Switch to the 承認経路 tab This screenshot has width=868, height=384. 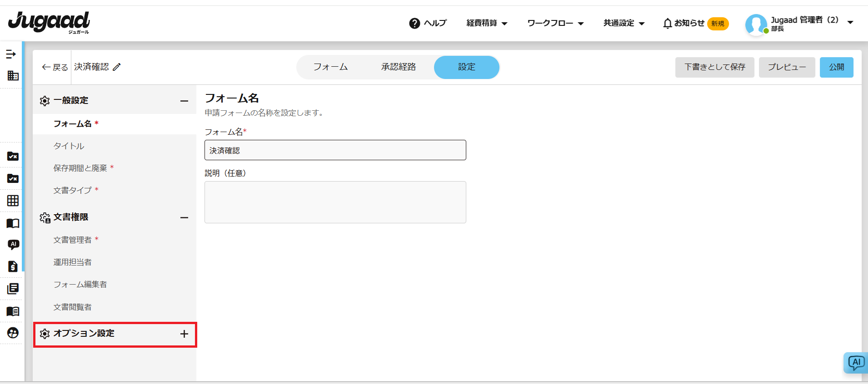pos(399,67)
